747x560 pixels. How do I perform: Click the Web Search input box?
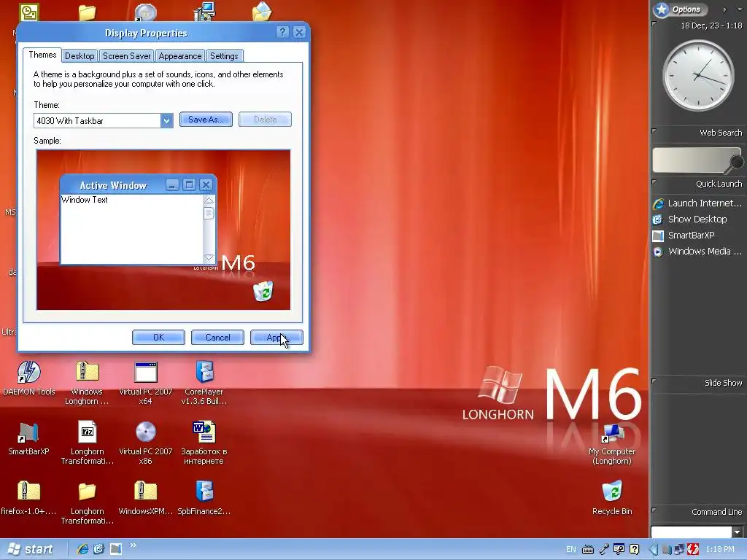(690, 160)
